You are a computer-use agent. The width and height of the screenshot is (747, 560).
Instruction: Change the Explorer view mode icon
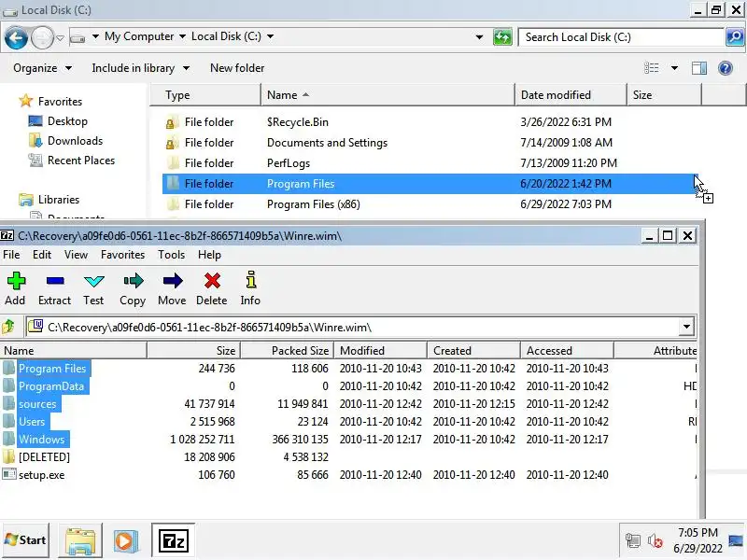point(651,68)
